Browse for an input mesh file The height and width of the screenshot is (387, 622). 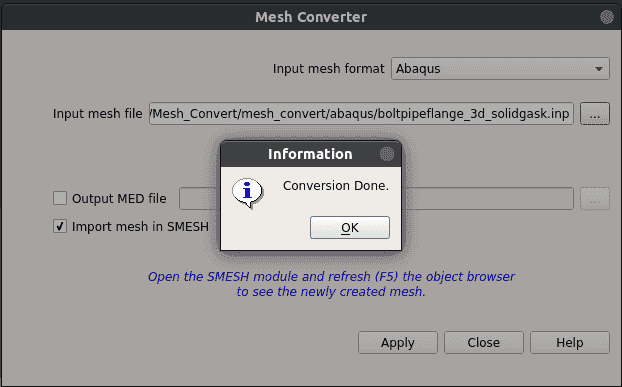595,114
